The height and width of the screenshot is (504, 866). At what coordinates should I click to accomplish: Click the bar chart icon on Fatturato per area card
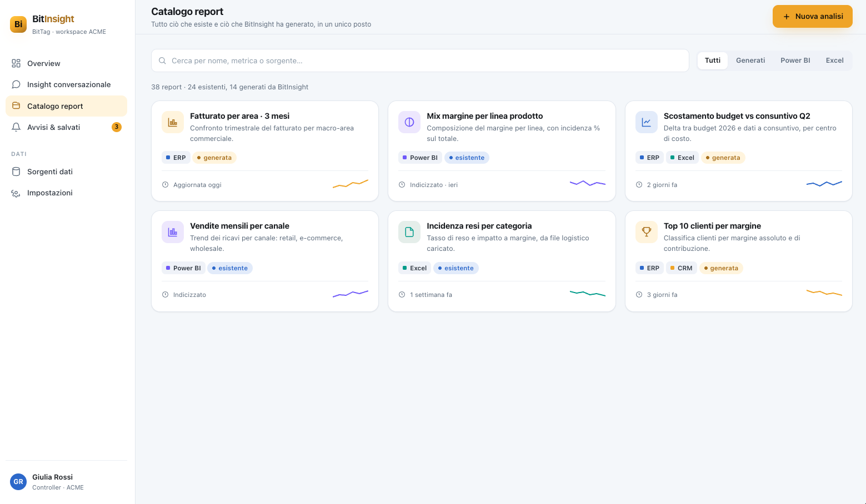click(x=173, y=122)
